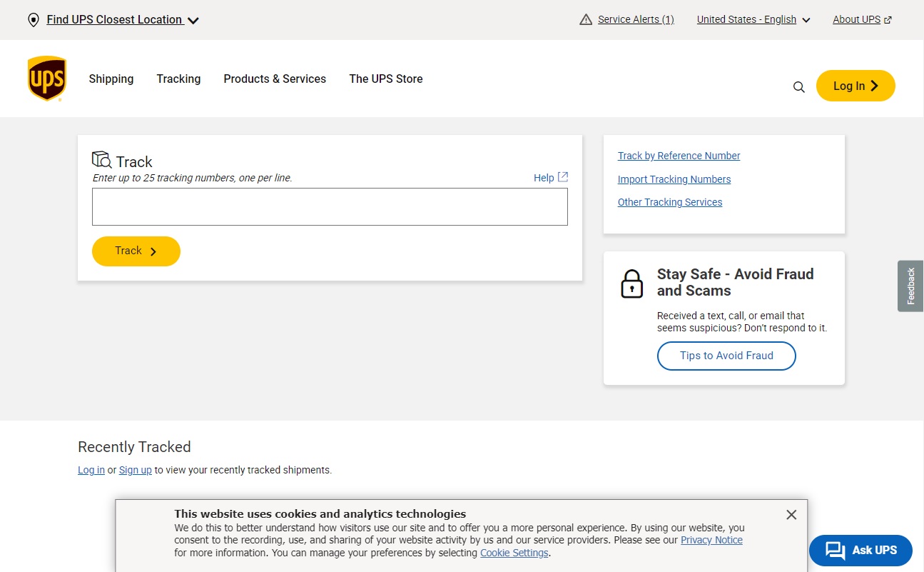
Task: Click the About UPS external link icon
Action: 888,20
